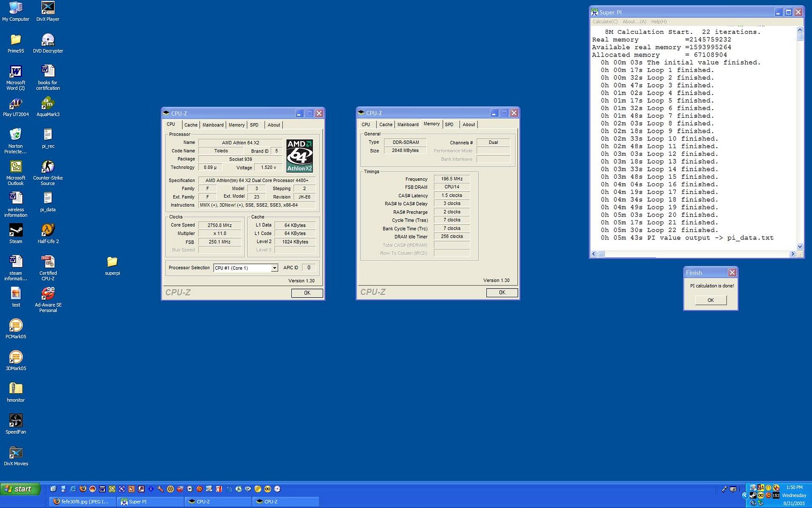Viewport: 812px width, 508px height.
Task: Click Super PI vertical scrollbar down arrow
Action: pyautogui.click(x=800, y=246)
